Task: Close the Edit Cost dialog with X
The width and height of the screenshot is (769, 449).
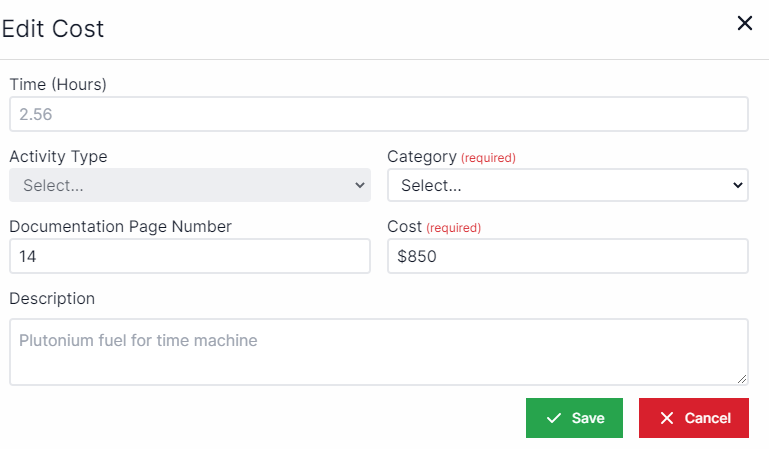Action: (744, 23)
